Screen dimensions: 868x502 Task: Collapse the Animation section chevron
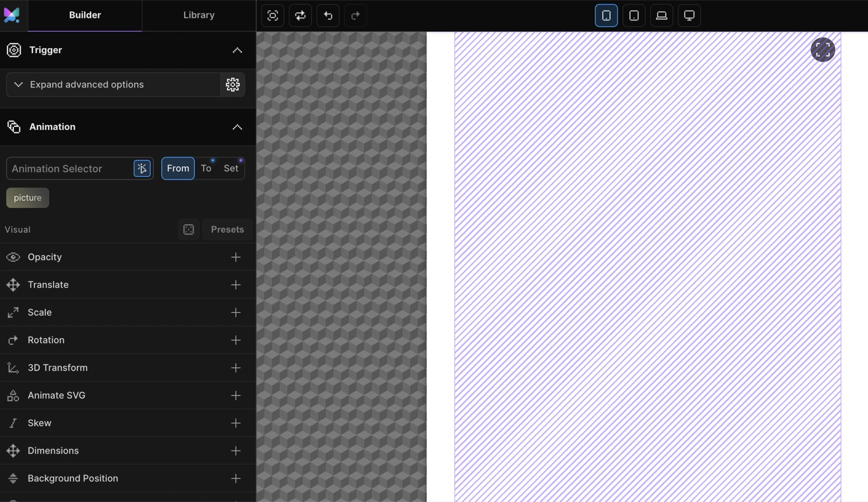point(237,127)
